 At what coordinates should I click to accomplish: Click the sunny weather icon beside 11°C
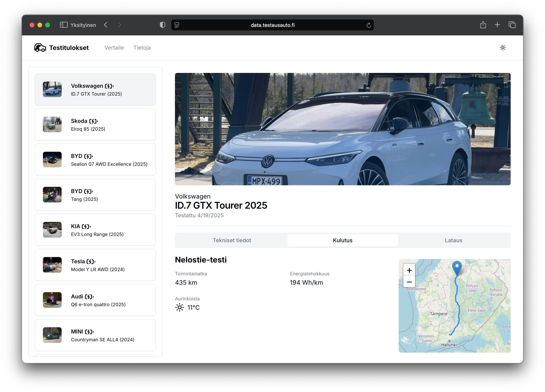tap(179, 308)
